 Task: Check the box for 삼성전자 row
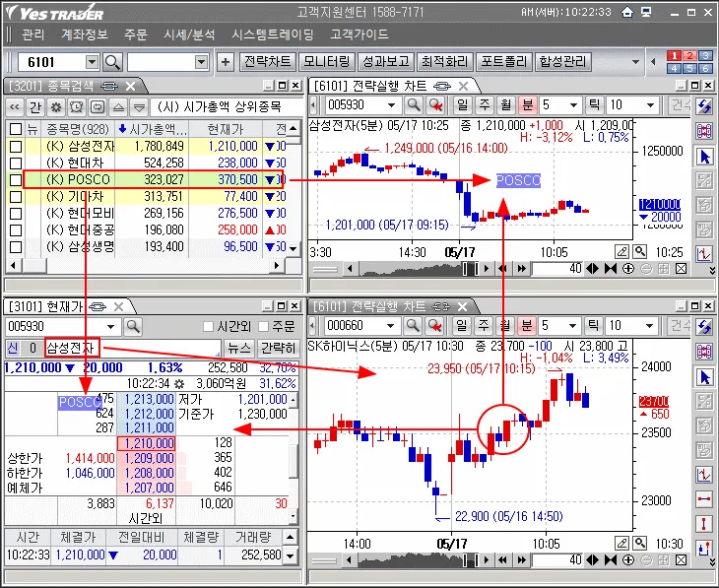(16, 147)
